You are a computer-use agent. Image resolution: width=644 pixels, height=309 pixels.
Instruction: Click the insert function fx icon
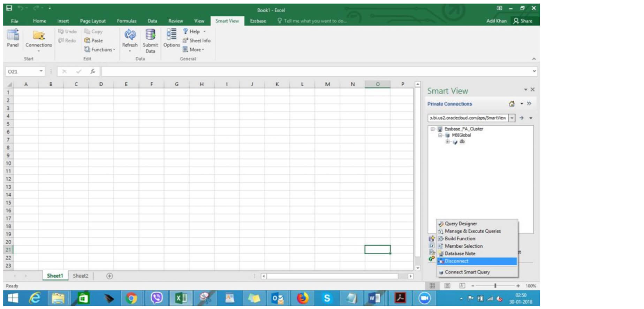tap(93, 71)
